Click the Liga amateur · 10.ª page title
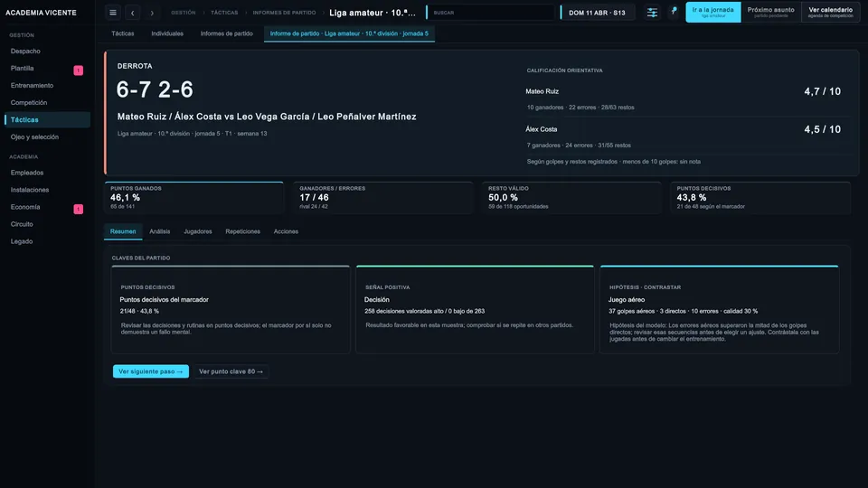 click(x=373, y=12)
